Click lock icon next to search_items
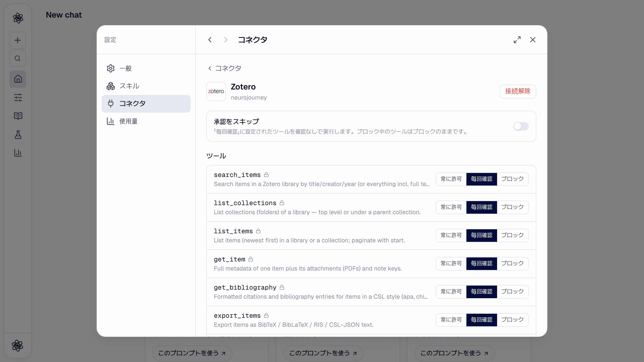The image size is (644, 362). pos(266,175)
